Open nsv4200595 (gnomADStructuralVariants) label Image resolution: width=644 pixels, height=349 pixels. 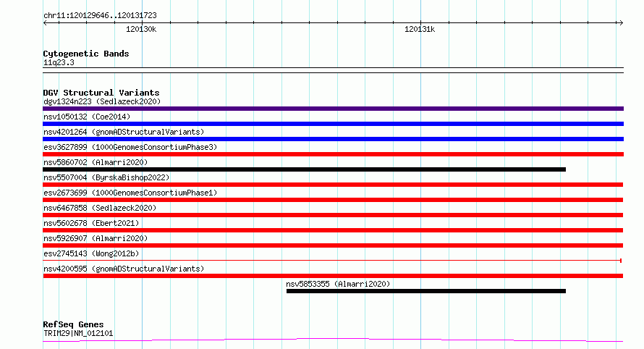tap(124, 269)
